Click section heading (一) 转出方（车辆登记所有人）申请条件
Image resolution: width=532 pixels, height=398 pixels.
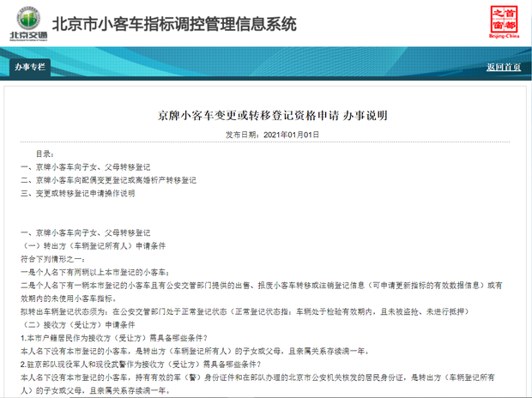(94, 246)
